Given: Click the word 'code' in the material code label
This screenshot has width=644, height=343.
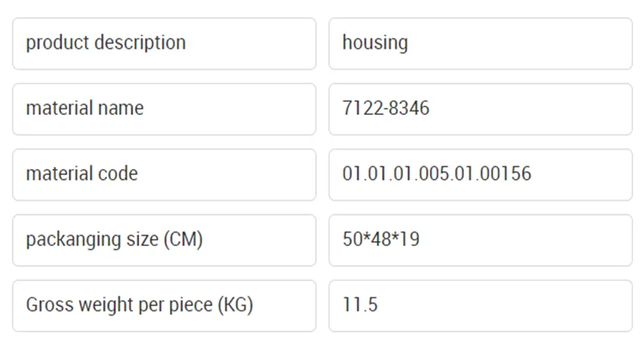Looking at the screenshot, I should click(x=118, y=174).
